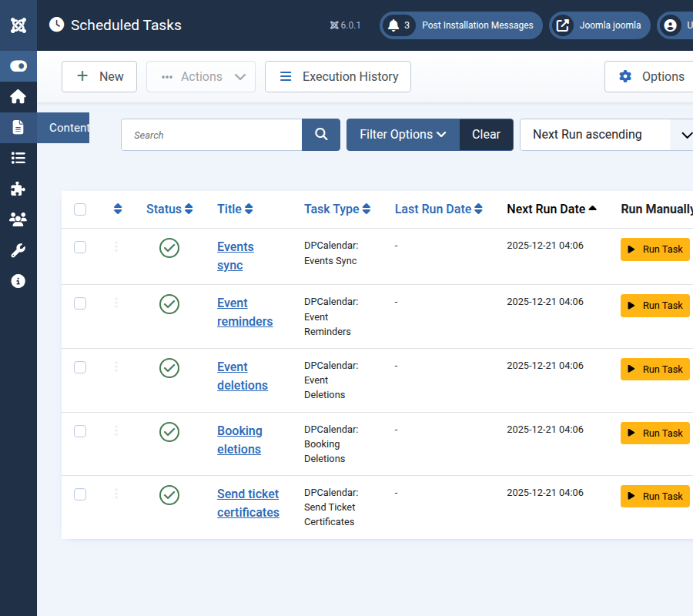Screen dimensions: 693x616
Task: Open the Actions dropdown menu
Action: pyautogui.click(x=201, y=77)
